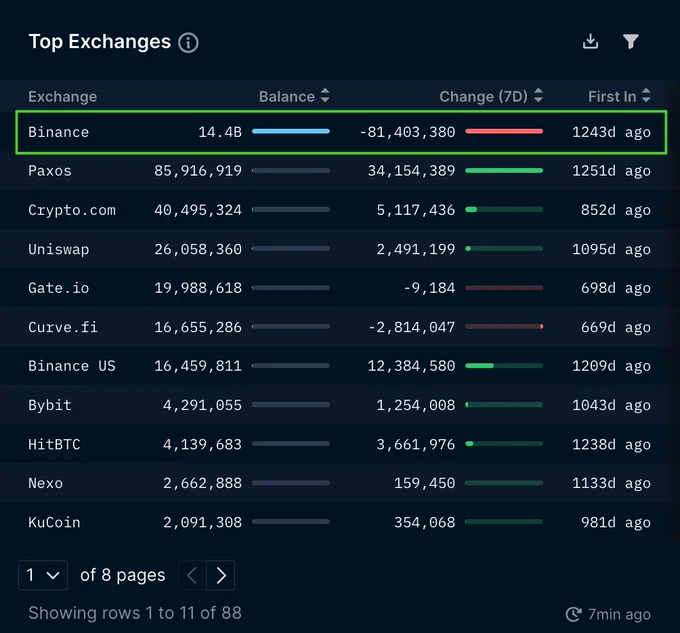Click the refresh icon beside 7min ago

click(x=573, y=614)
